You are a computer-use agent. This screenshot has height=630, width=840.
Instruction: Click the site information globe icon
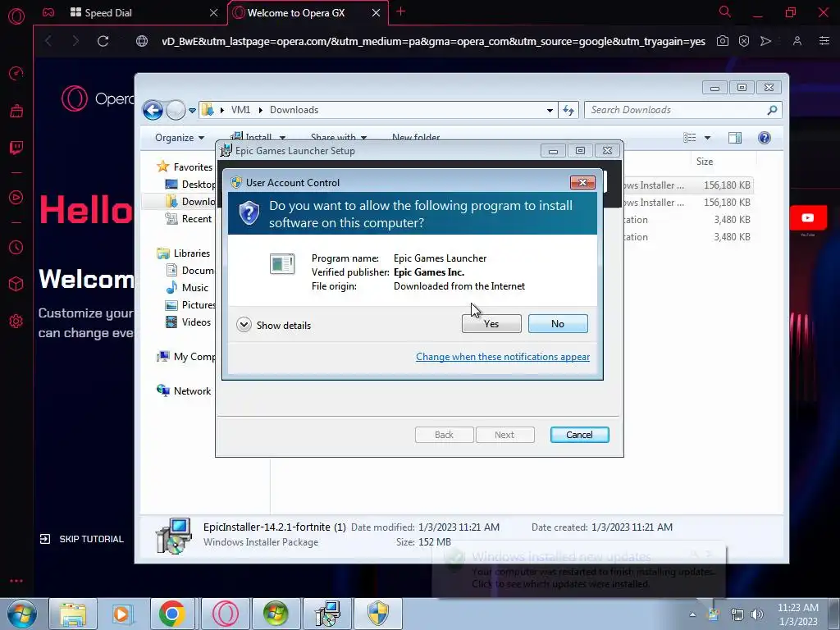point(142,41)
